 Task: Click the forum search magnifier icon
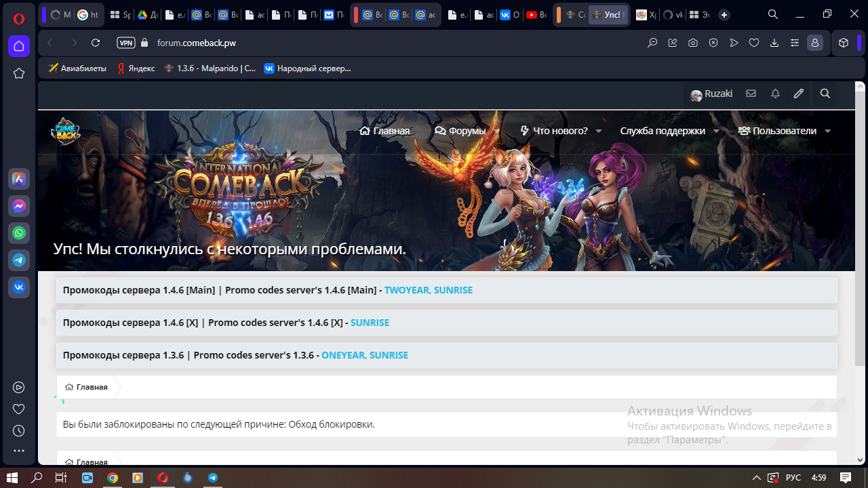825,94
